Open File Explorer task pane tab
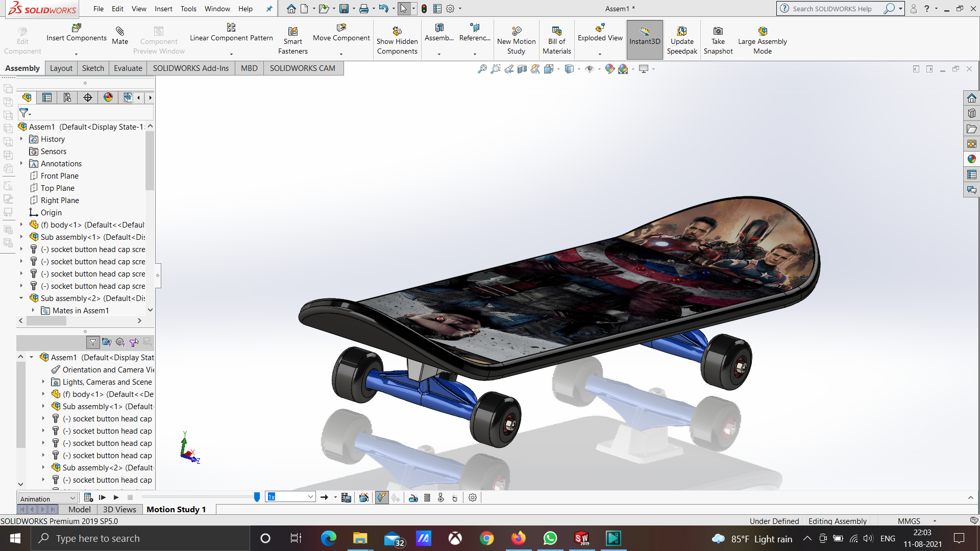The width and height of the screenshot is (980, 551). [971, 129]
